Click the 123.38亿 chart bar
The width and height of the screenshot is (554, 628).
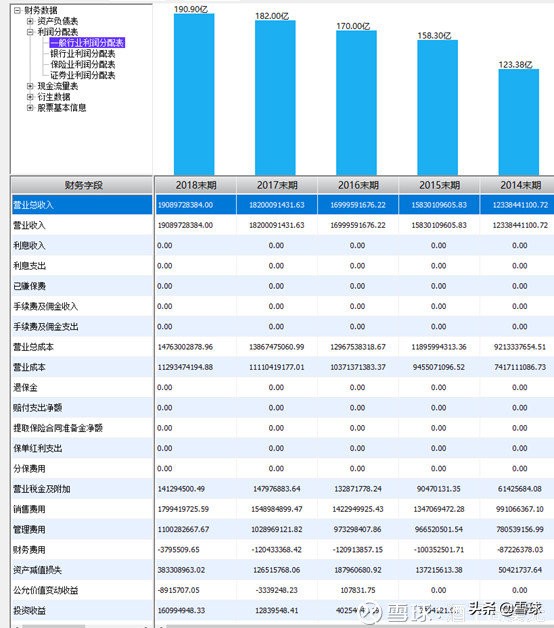click(x=519, y=122)
